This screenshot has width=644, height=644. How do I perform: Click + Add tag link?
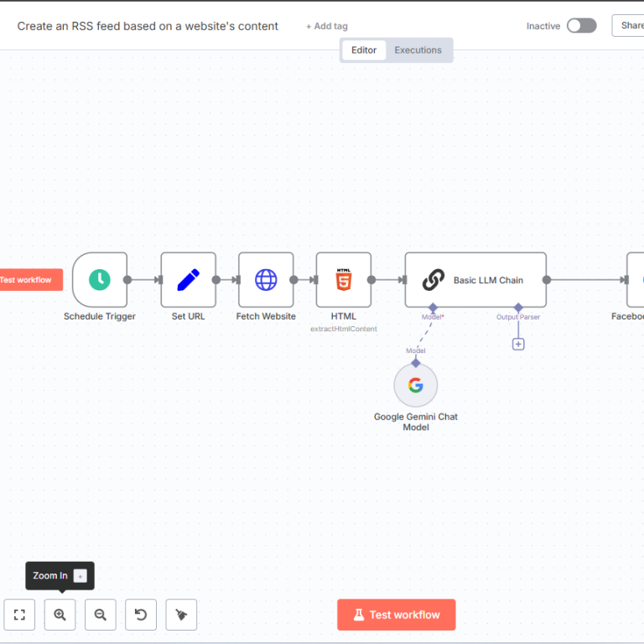[327, 26]
